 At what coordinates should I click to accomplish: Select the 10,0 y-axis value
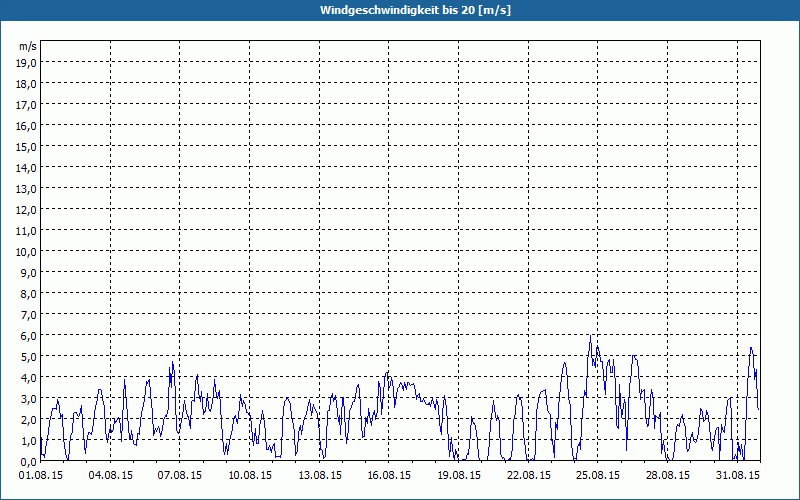coord(28,252)
